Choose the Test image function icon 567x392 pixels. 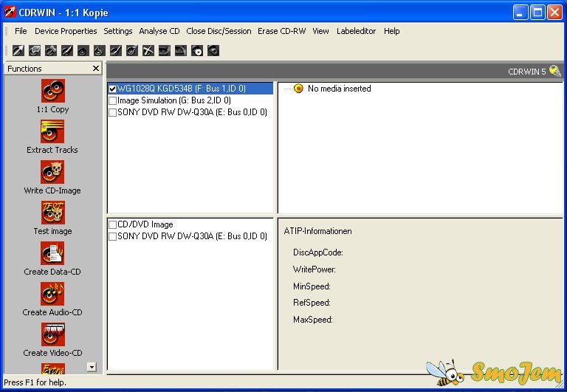click(53, 213)
